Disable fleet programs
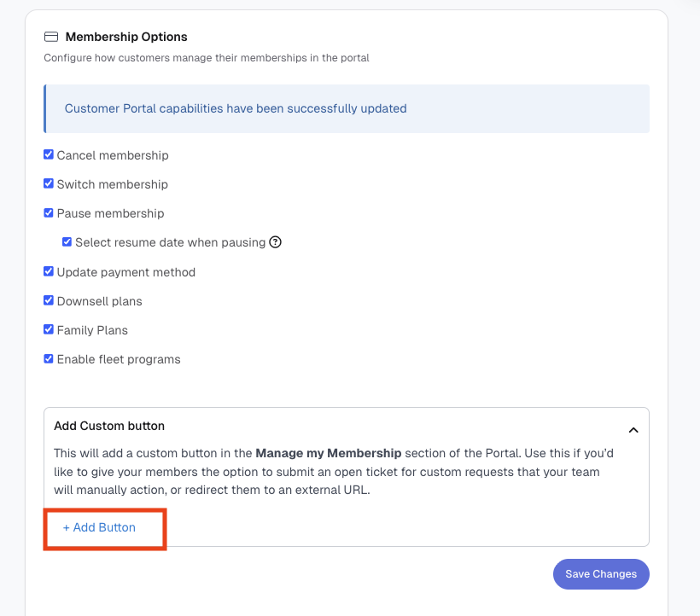 [x=49, y=358]
